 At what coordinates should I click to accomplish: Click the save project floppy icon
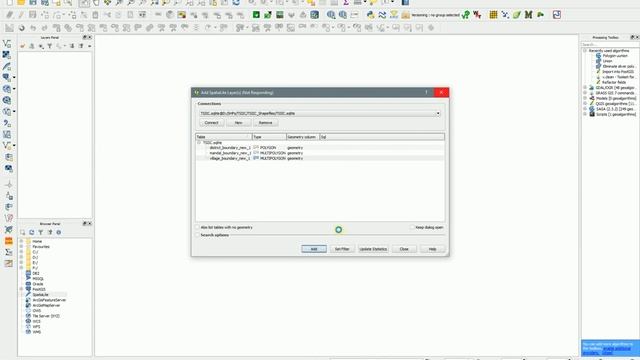tap(33, 2)
